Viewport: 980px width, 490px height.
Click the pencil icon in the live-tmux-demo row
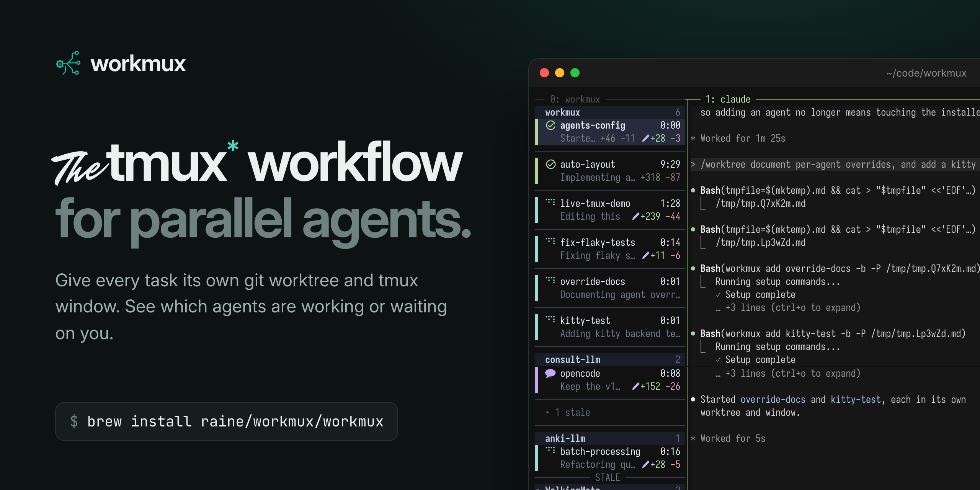(x=635, y=216)
